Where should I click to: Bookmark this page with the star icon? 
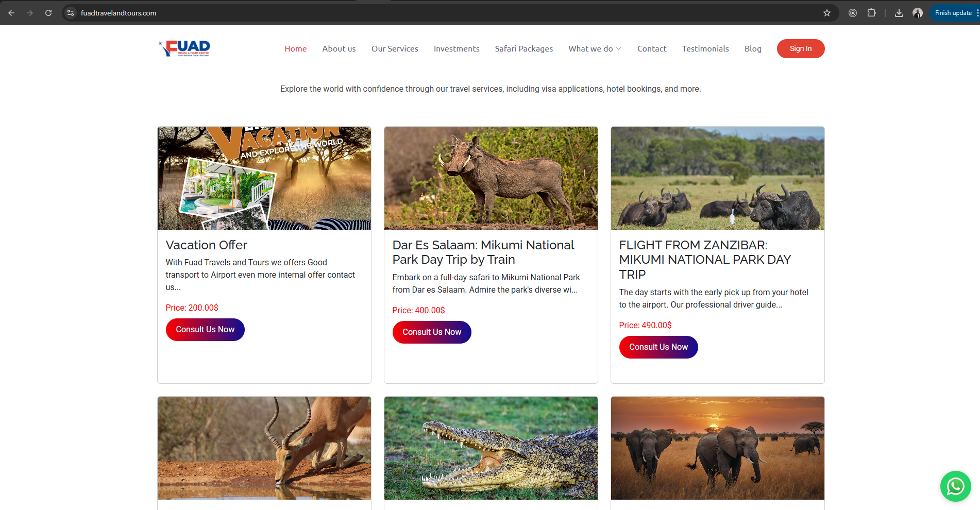tap(827, 13)
